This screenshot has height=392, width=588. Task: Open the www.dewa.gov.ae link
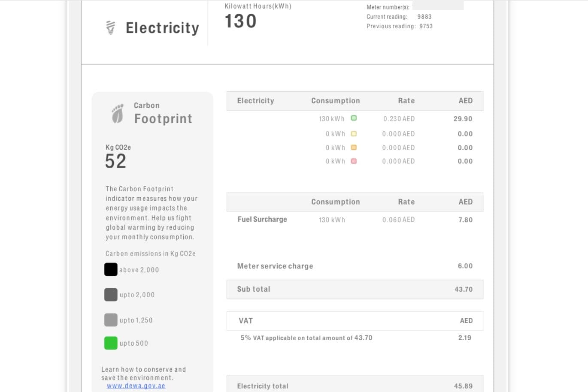136,386
